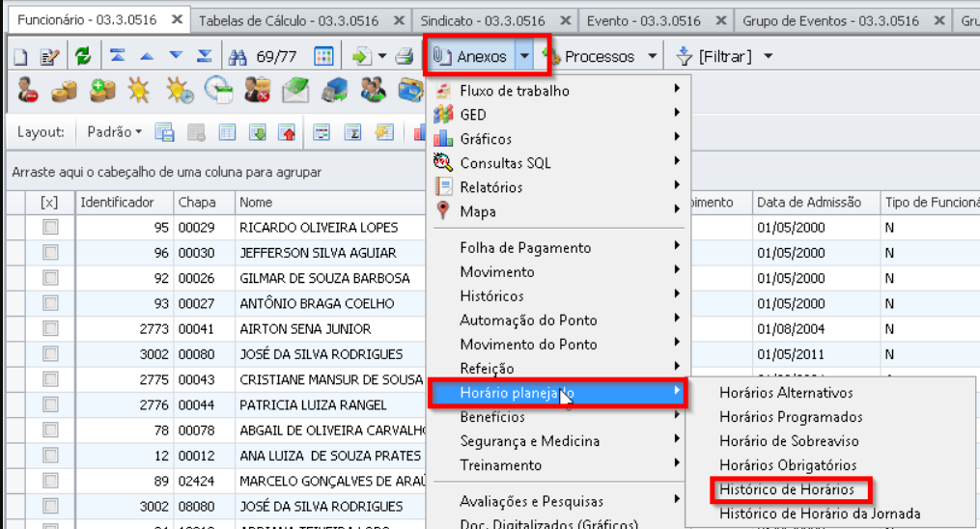The width and height of the screenshot is (980, 529).
Task: Click the blue truck transfer icon
Action: [x=334, y=91]
